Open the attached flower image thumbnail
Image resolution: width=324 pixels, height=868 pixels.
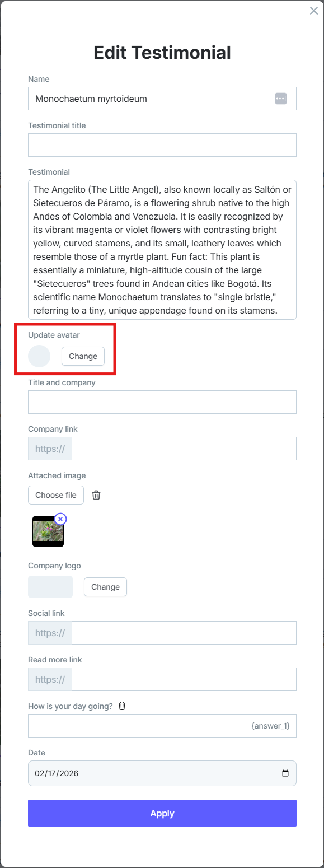48,531
